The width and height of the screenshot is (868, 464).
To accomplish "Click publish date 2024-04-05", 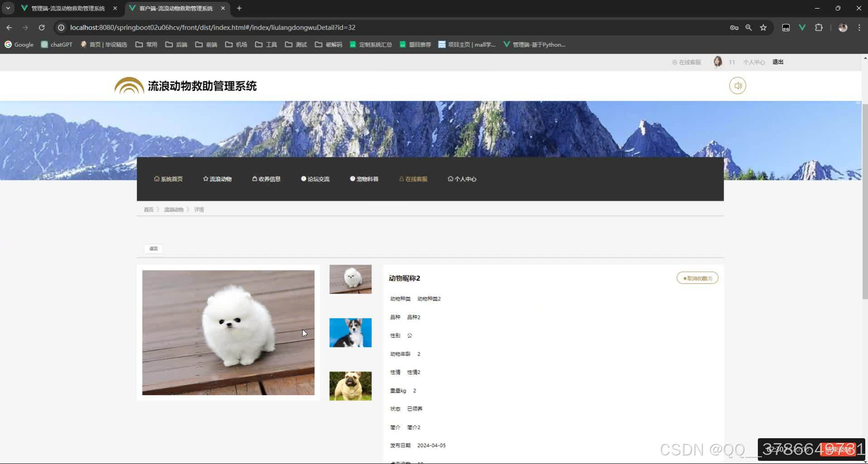I will pyautogui.click(x=431, y=445).
